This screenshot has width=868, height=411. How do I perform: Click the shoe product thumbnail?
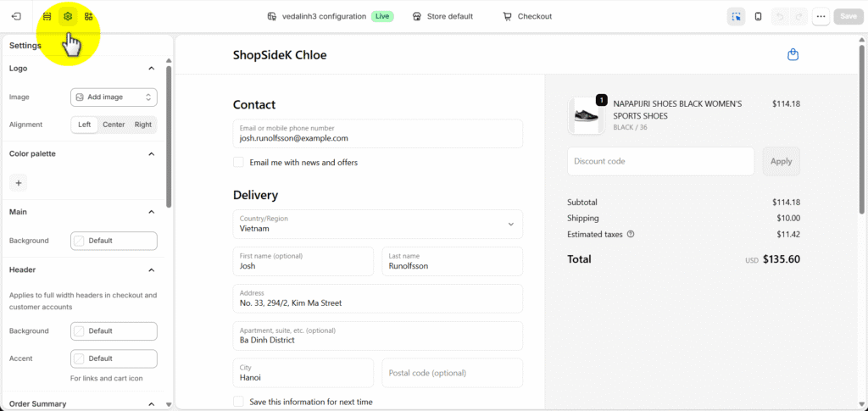coord(587,115)
